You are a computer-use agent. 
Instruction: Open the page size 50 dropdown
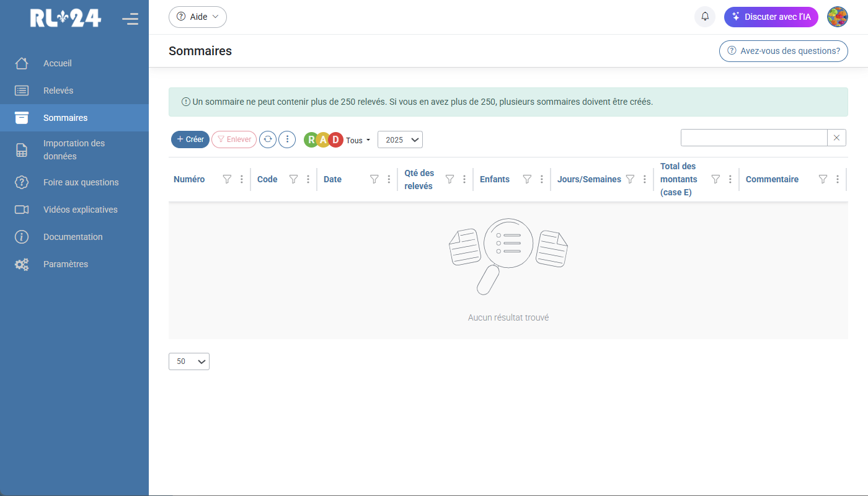[x=188, y=361]
